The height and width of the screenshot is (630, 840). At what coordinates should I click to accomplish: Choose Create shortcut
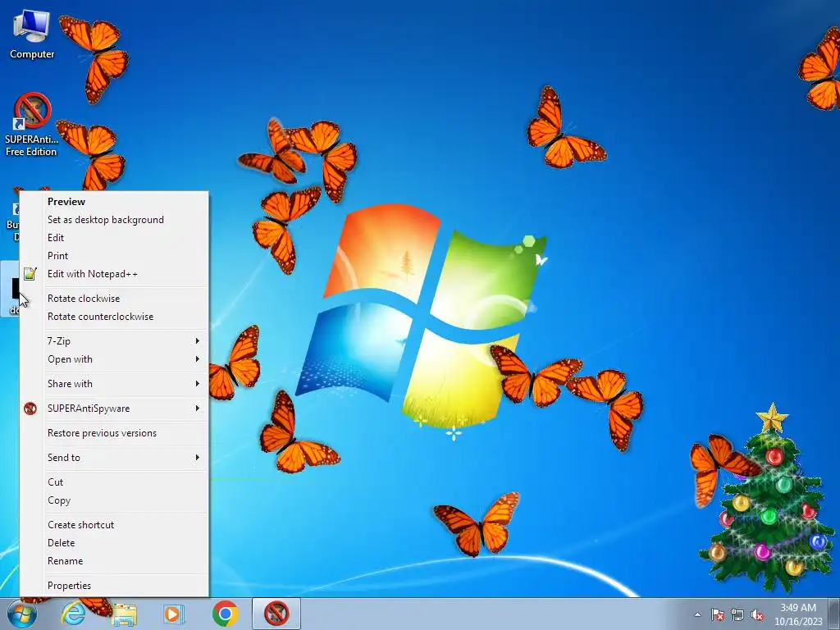click(x=114, y=525)
